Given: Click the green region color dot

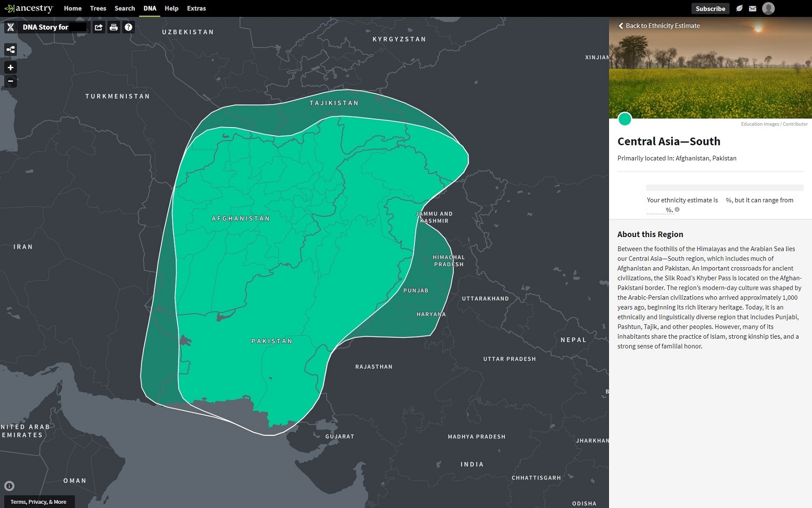Looking at the screenshot, I should pyautogui.click(x=625, y=119).
